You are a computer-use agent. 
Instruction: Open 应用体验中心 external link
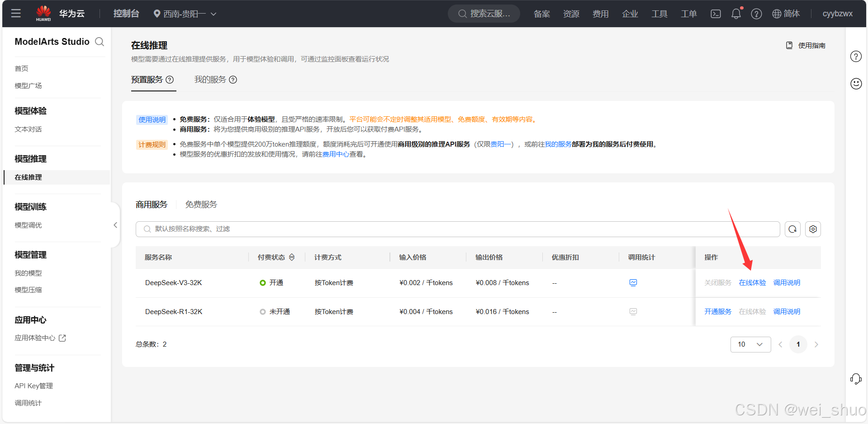point(40,338)
